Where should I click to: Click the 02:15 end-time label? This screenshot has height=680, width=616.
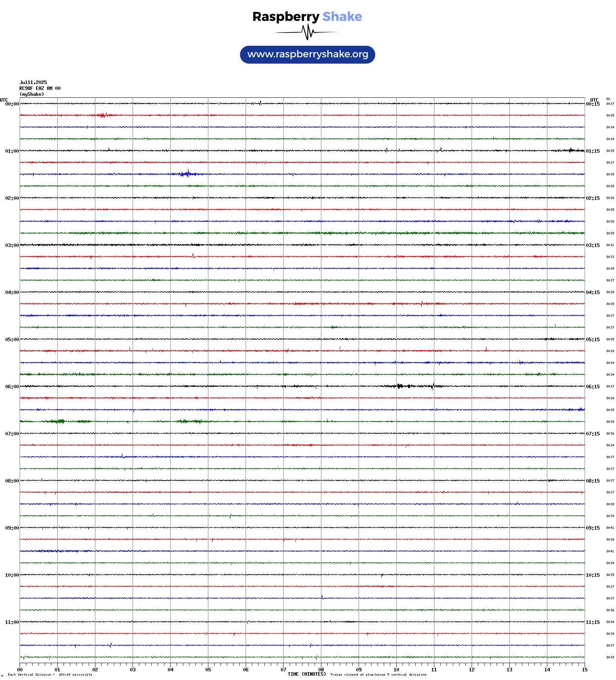pos(593,198)
